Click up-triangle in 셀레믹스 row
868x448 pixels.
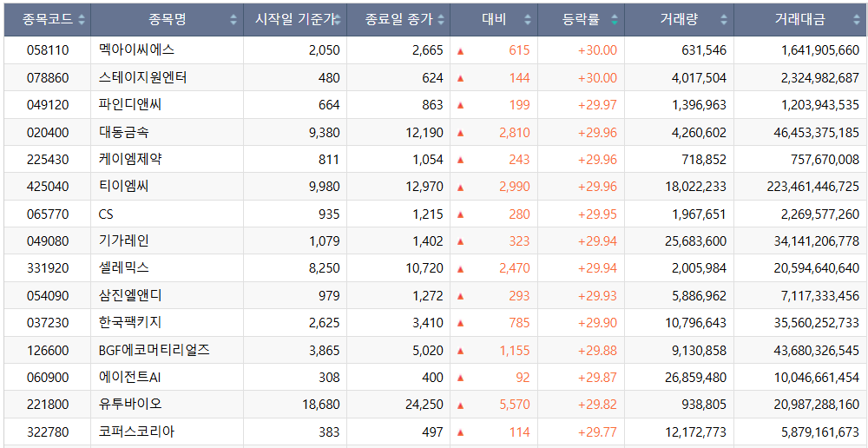point(461,269)
